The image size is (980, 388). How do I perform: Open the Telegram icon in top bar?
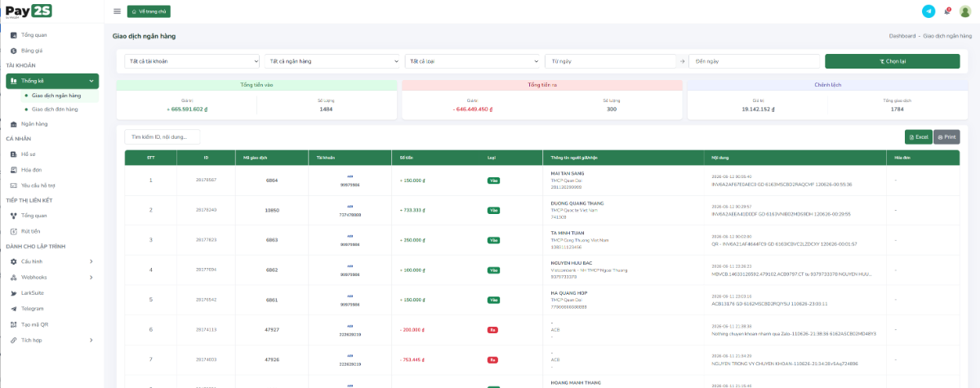(928, 11)
